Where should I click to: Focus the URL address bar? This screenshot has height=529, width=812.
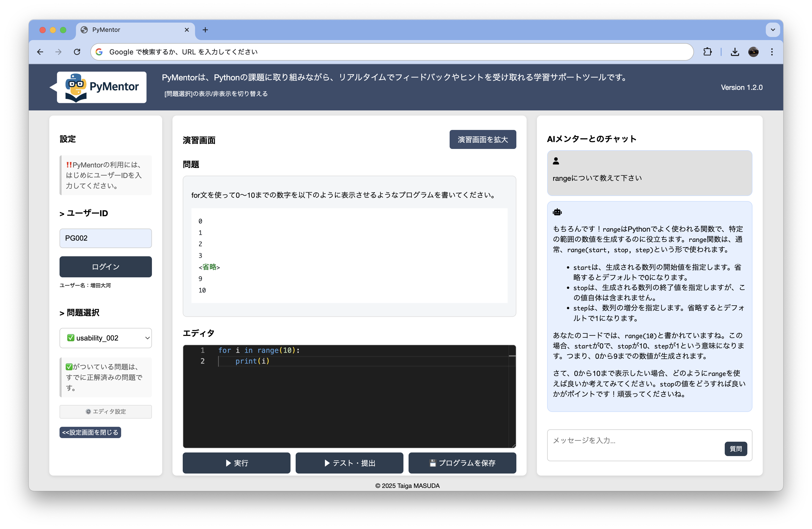pos(392,52)
